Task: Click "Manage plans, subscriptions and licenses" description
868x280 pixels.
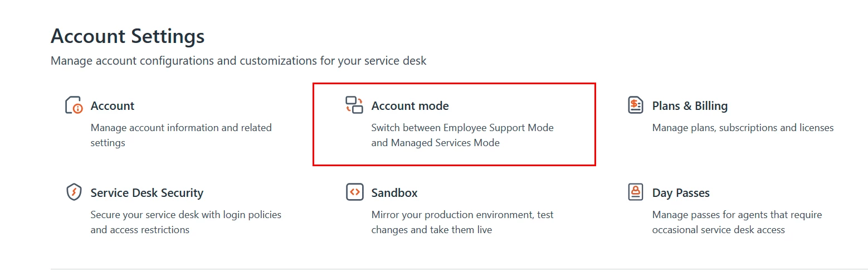Action: [743, 128]
